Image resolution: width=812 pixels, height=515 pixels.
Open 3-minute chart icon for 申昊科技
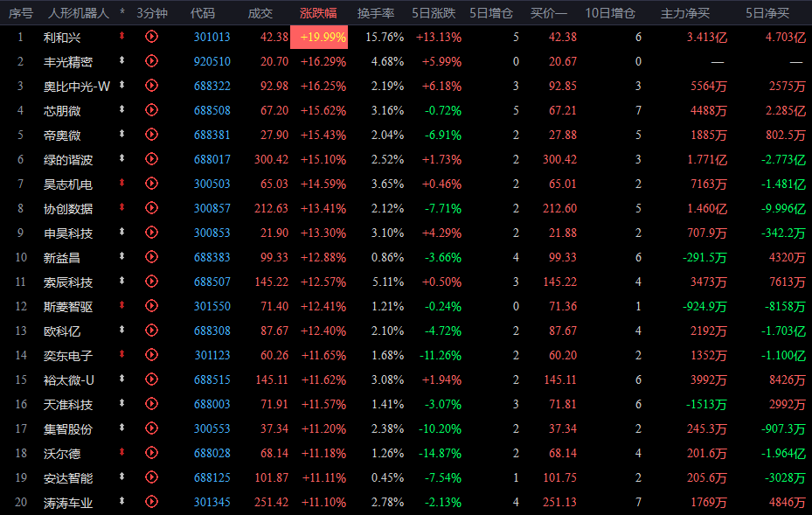point(151,233)
